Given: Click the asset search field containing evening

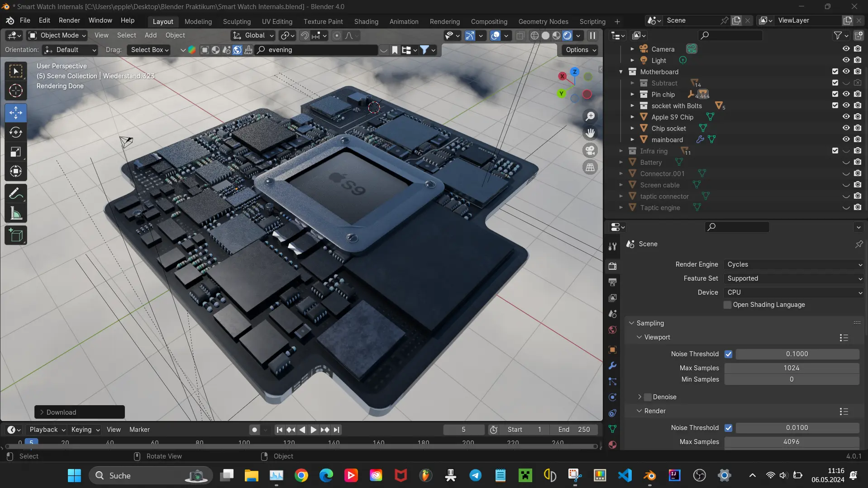Looking at the screenshot, I should 316,50.
